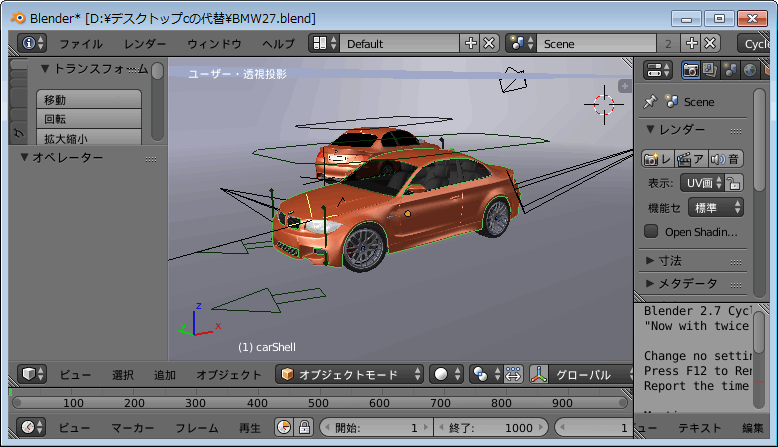
Task: Click the Scene name field in header
Action: tap(596, 43)
